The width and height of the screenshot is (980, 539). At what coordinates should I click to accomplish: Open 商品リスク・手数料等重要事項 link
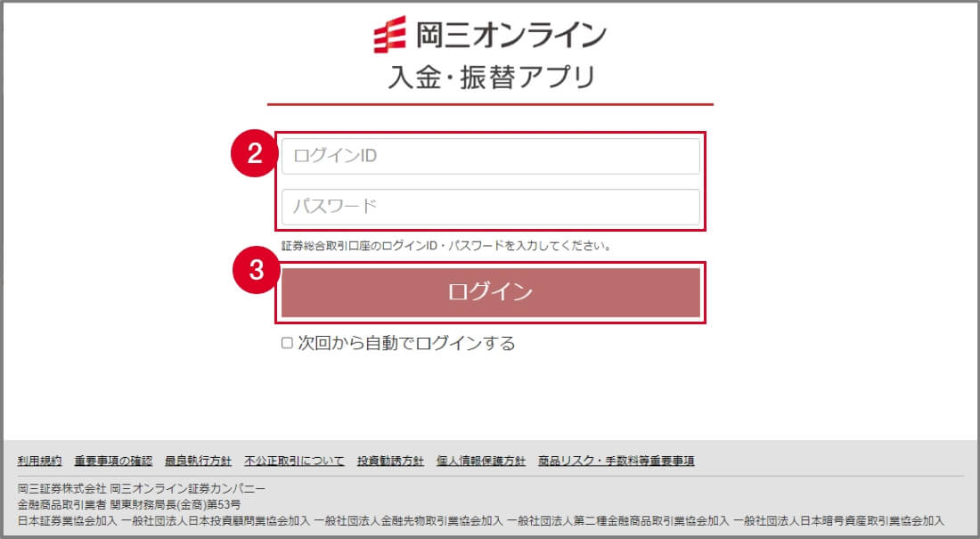pos(617,461)
